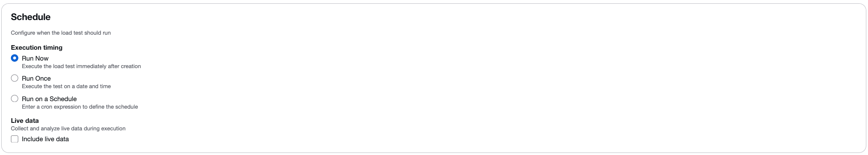868x155 pixels.
Task: Click the 'Include live data' label text
Action: [45, 139]
